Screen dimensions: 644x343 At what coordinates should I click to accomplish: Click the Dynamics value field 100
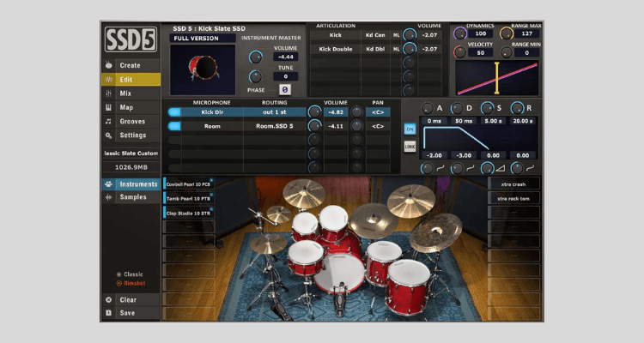tap(481, 33)
